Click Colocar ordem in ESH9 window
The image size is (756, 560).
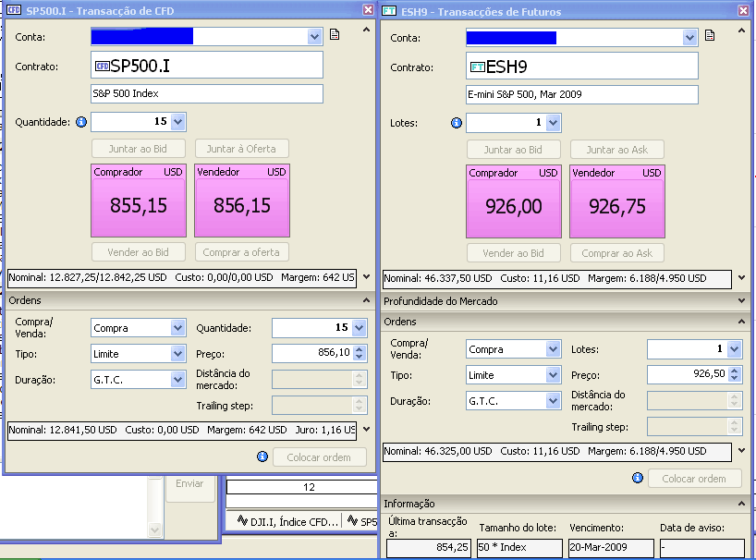(695, 478)
